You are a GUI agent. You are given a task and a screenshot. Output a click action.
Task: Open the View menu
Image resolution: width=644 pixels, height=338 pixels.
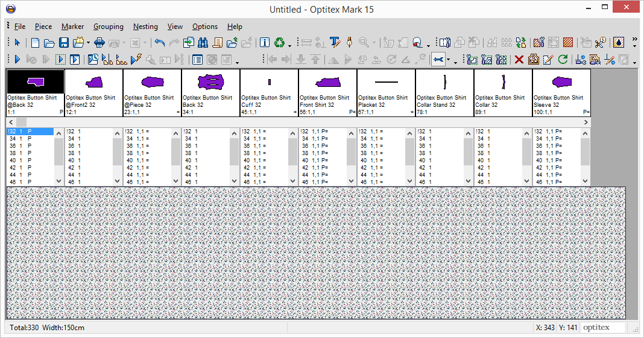pos(175,27)
